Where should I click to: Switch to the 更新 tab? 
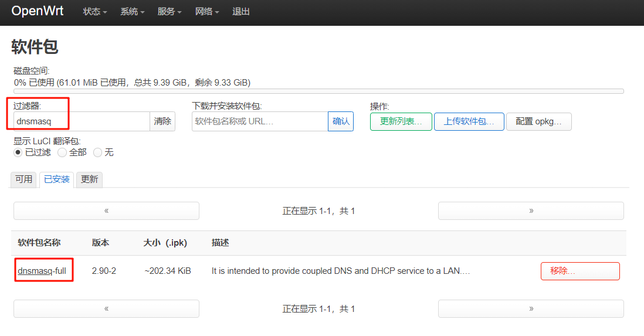tap(89, 179)
